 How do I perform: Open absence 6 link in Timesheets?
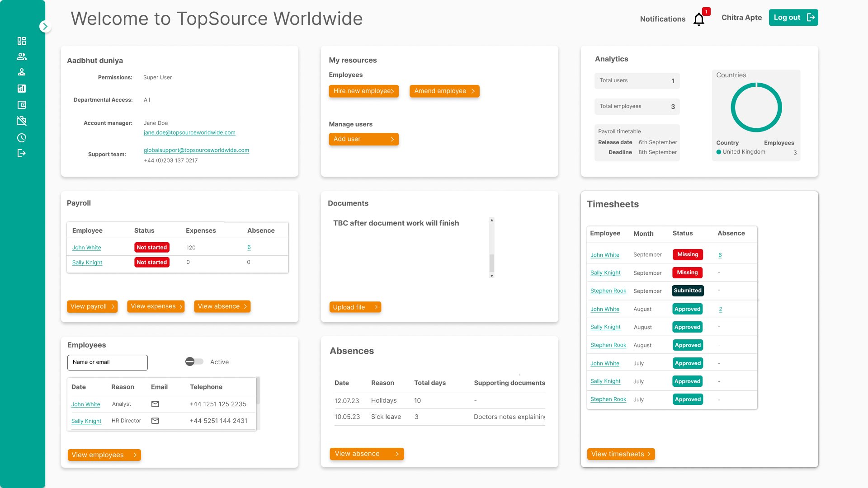tap(720, 255)
